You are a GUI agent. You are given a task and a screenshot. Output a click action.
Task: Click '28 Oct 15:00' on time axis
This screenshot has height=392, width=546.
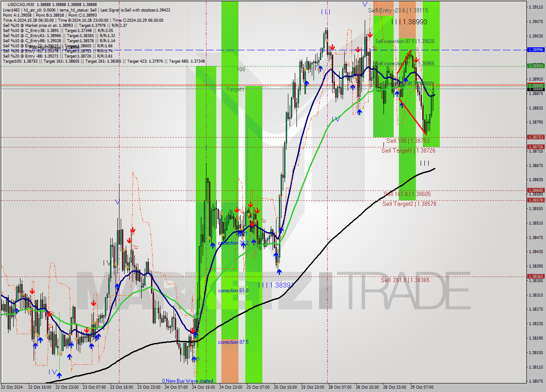coord(367,387)
